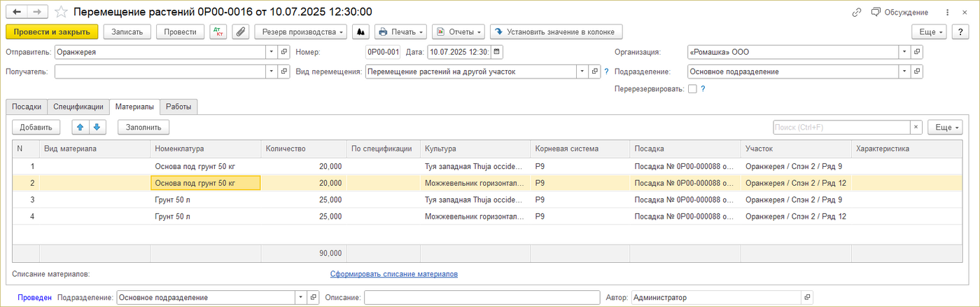Clear the table search field

pos(916,127)
